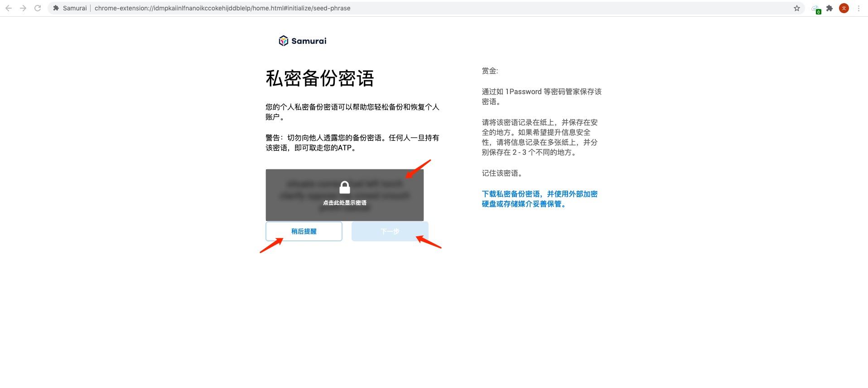
Task: Click the 记住该密语。 text
Action: [502, 173]
